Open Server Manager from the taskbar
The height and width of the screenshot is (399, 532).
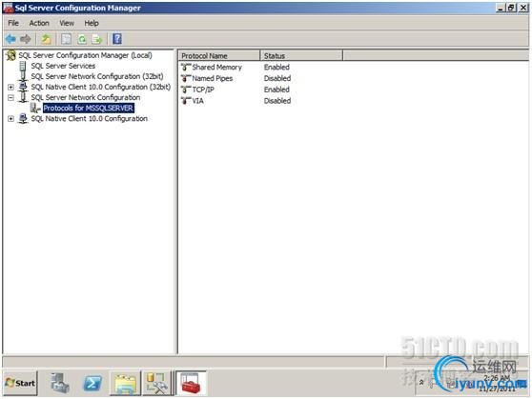(60, 383)
